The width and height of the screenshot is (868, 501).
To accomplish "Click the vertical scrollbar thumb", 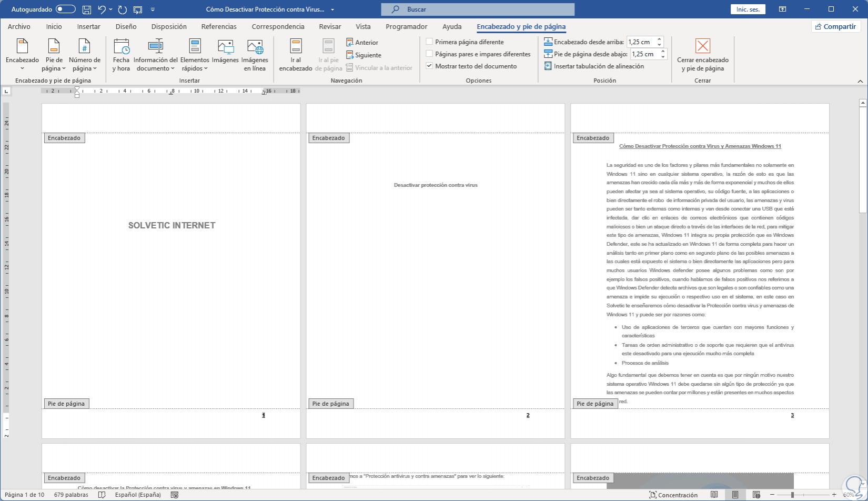I will [863, 160].
